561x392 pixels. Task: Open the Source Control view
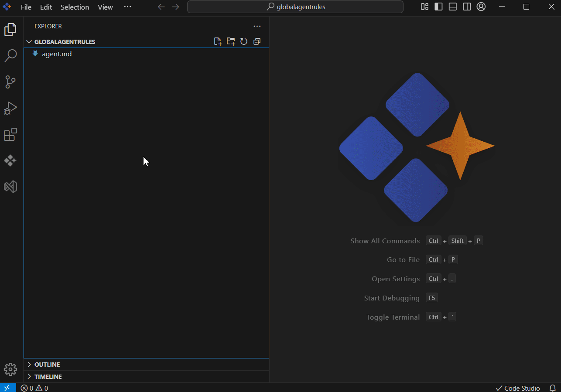click(10, 82)
